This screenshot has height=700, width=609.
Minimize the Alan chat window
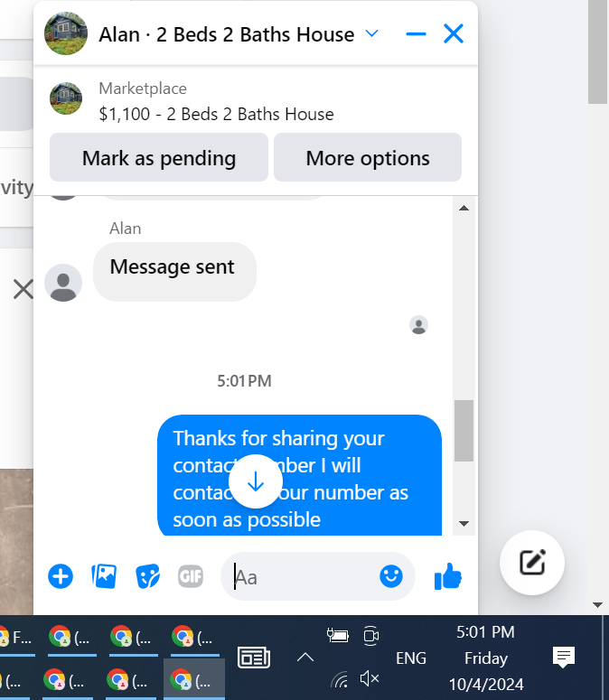(417, 33)
